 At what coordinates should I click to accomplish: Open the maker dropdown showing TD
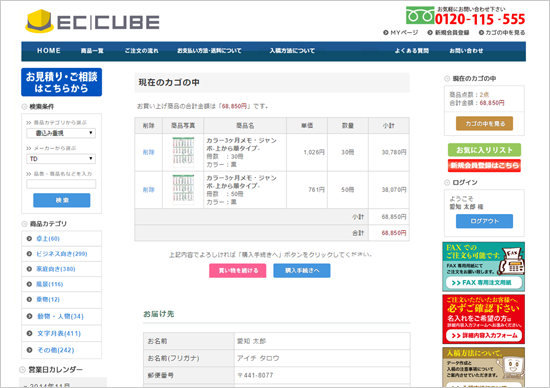point(61,159)
